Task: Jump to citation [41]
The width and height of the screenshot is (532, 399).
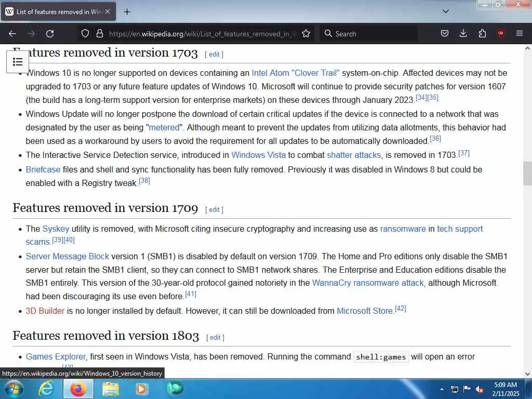Action: (191, 294)
